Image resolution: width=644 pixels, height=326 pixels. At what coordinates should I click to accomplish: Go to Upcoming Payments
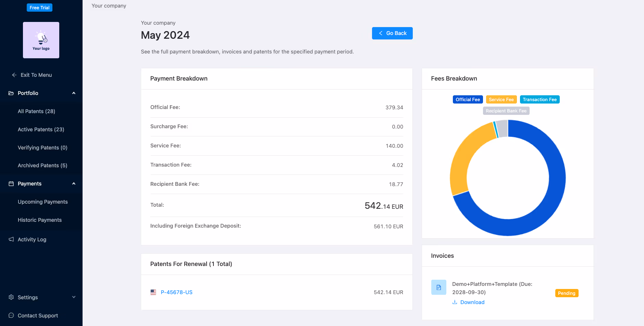43,202
